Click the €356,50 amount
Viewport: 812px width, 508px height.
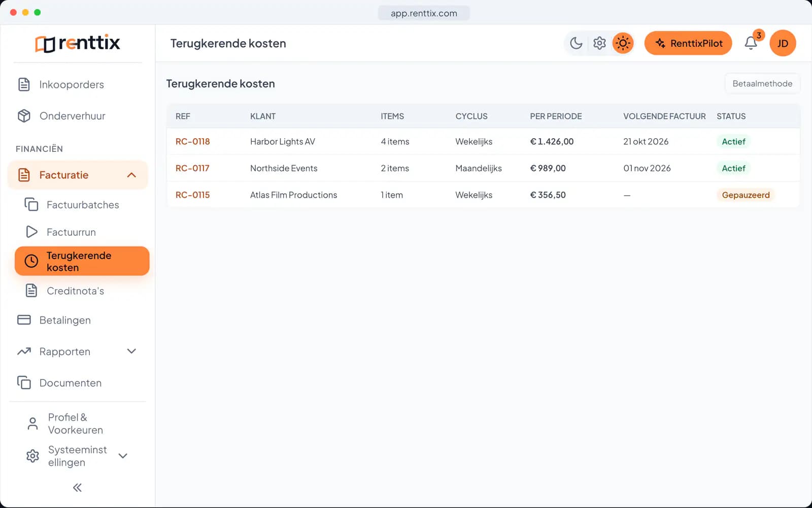click(548, 195)
